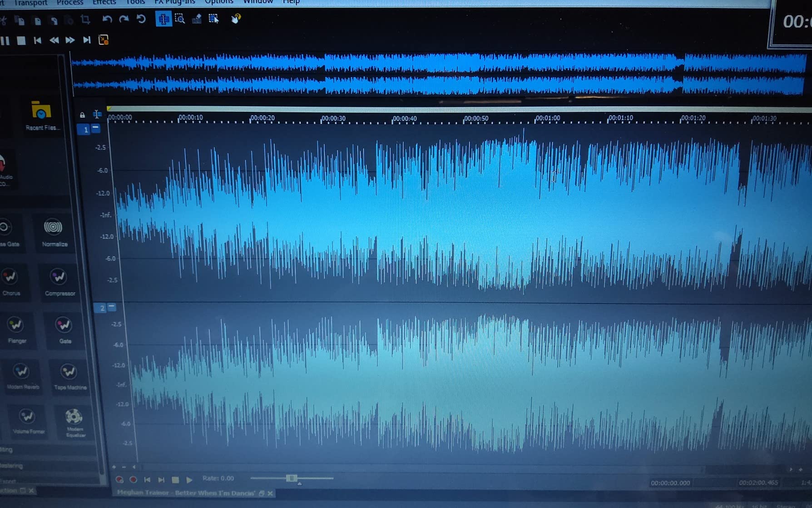Select channel 2 number button
The height and width of the screenshot is (508, 812).
click(x=101, y=308)
